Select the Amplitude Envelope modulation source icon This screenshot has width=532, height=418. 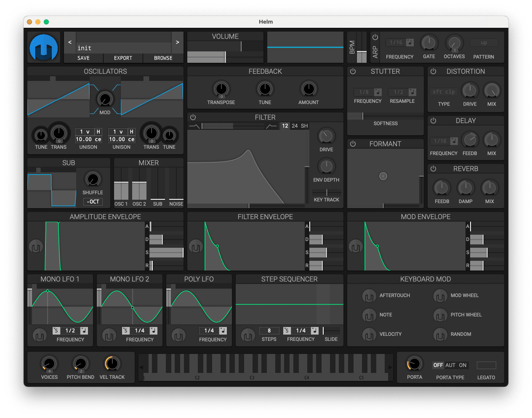tap(36, 247)
